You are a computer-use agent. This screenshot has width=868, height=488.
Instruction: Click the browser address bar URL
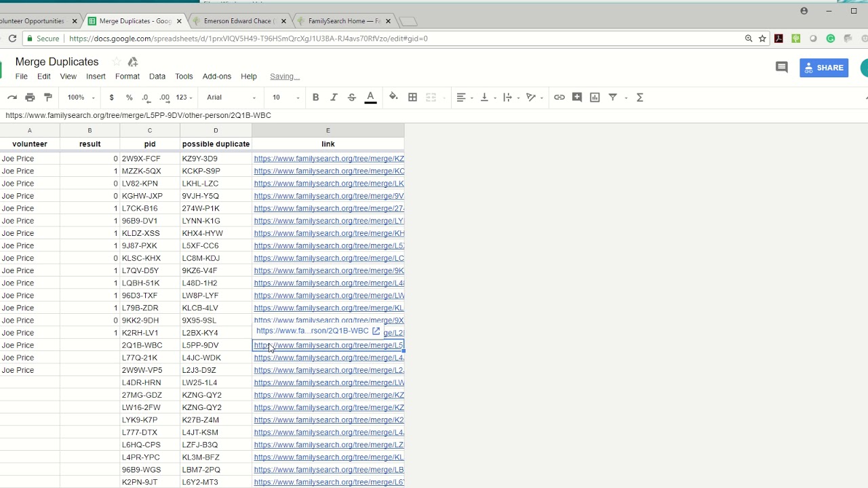coord(248,39)
